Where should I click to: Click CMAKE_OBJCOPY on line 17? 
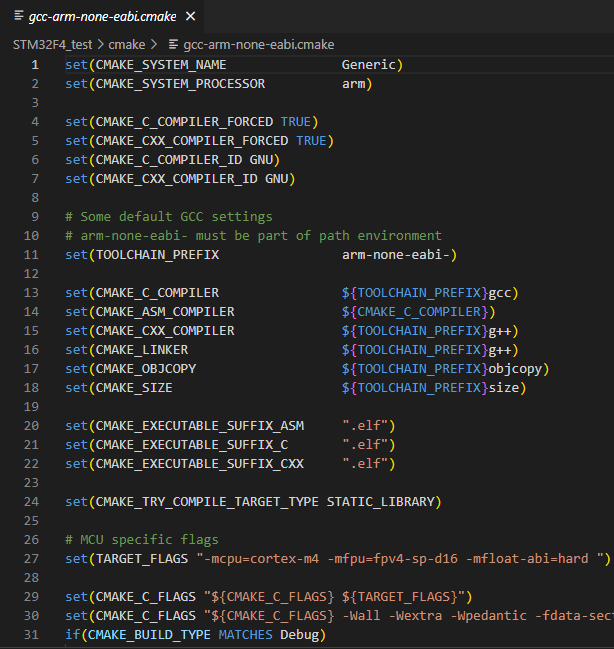point(146,369)
